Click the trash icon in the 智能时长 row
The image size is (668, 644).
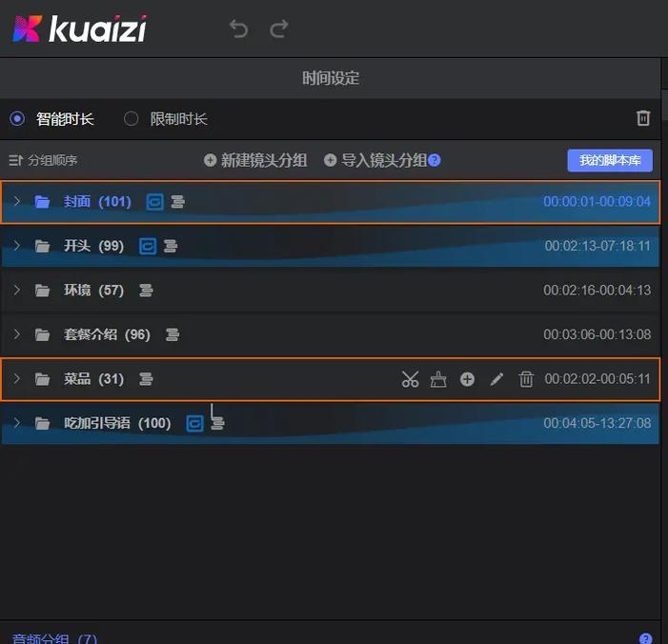[x=643, y=118]
